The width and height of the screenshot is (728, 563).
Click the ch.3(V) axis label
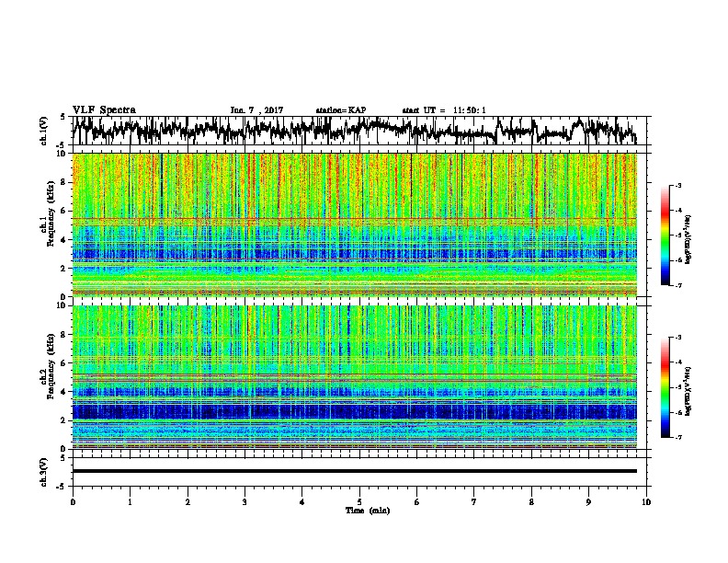tap(44, 473)
